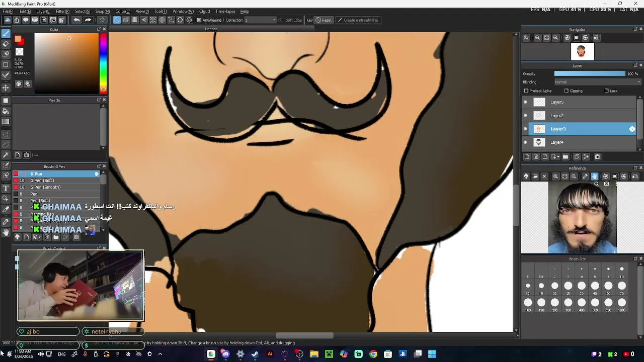Enable the radial snap guide
This screenshot has width=644, height=362.
(x=153, y=20)
